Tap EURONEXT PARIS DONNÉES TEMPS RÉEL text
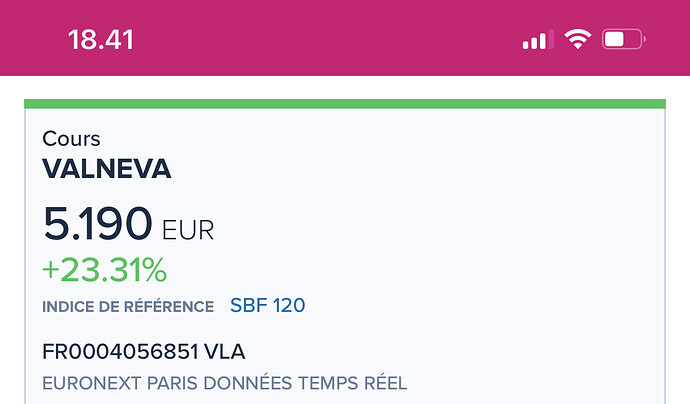The width and height of the screenshot is (690, 404). point(224,383)
